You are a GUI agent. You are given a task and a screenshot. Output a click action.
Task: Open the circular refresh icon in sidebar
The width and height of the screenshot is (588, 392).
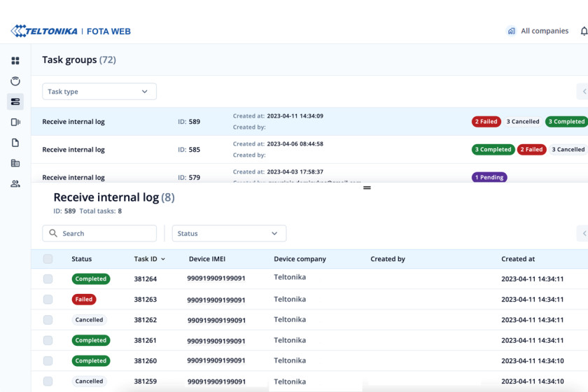click(x=15, y=81)
